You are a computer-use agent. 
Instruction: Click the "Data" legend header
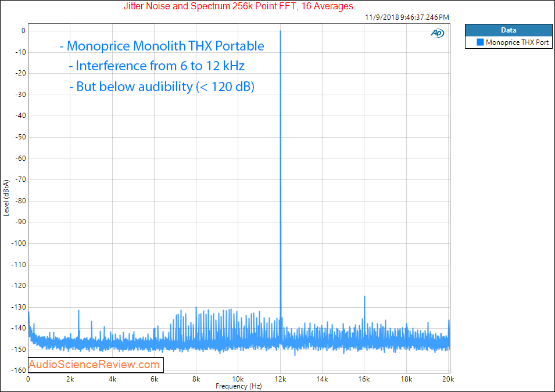point(509,30)
